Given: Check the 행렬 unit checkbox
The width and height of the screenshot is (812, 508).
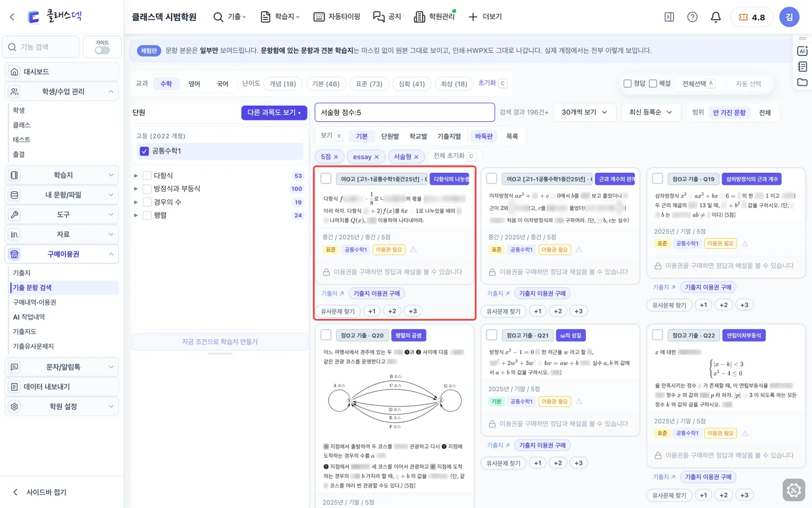Looking at the screenshot, I should (147, 215).
